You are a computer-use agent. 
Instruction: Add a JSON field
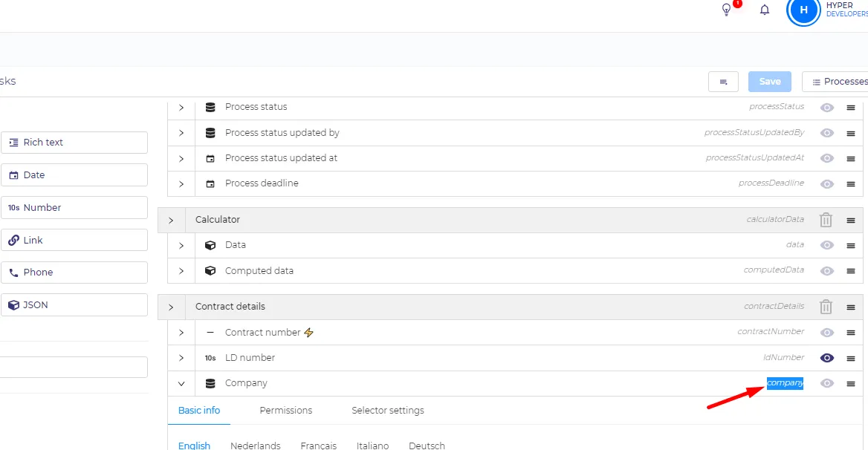(74, 304)
